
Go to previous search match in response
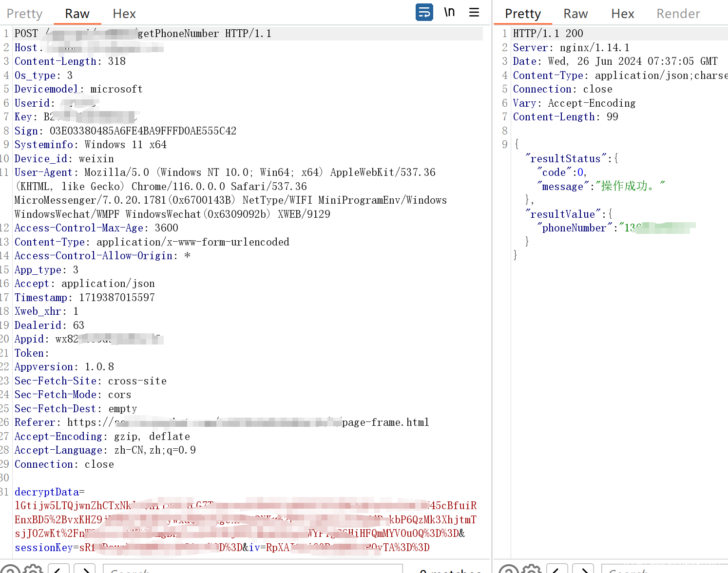pyautogui.click(x=556, y=569)
